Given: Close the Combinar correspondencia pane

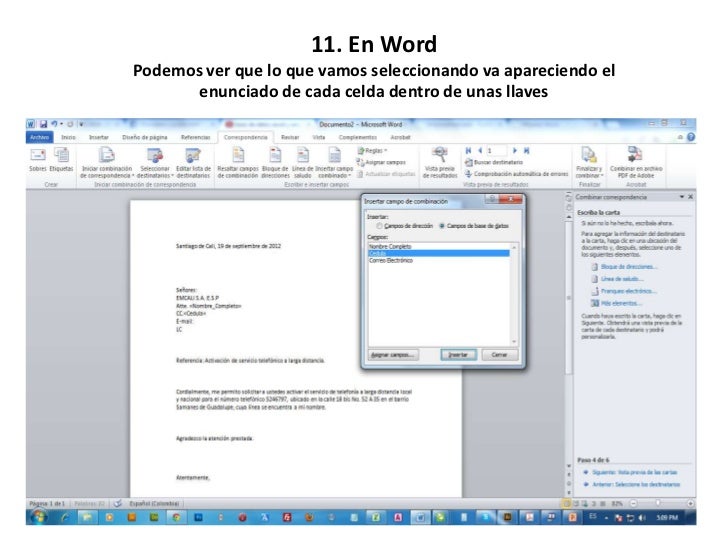Looking at the screenshot, I should (690, 197).
